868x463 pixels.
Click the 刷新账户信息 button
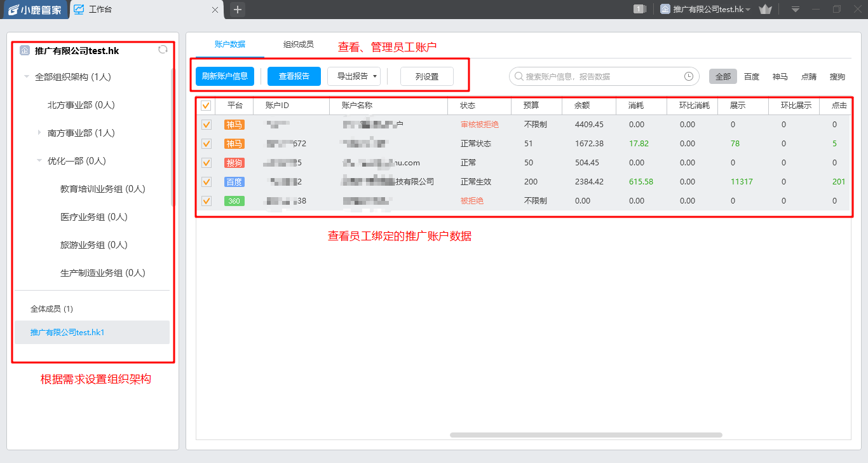(225, 76)
